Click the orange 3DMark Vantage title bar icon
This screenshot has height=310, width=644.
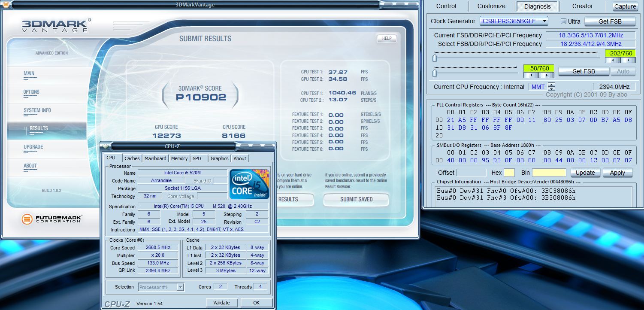click(6, 5)
